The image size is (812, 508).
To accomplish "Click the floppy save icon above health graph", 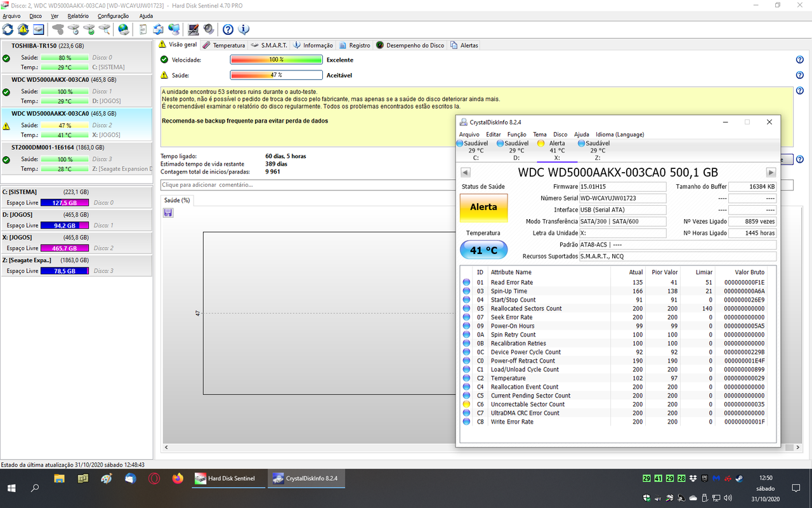I will pos(168,213).
